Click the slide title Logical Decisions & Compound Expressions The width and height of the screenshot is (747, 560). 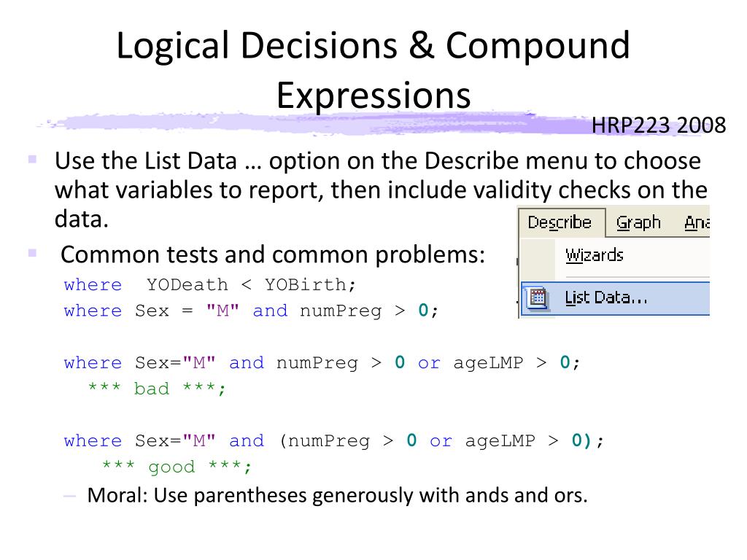(373, 69)
